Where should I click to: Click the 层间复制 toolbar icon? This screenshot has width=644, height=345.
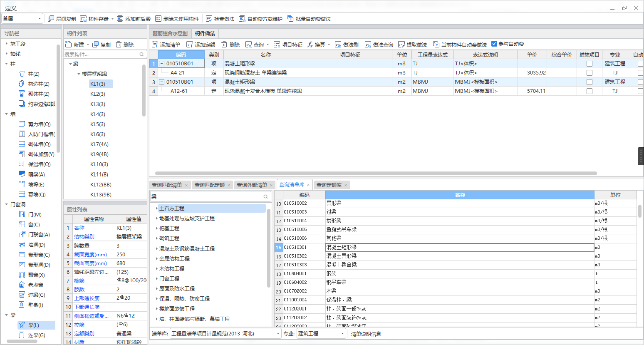click(x=51, y=19)
